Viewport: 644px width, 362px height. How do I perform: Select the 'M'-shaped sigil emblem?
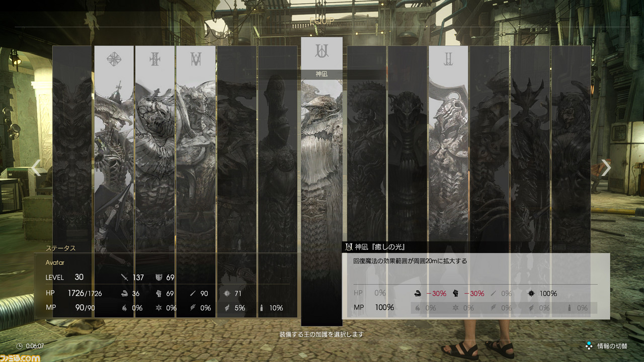(196, 59)
